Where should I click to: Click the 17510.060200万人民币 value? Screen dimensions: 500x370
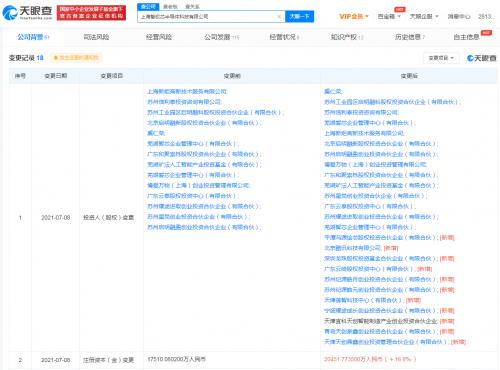(177, 359)
